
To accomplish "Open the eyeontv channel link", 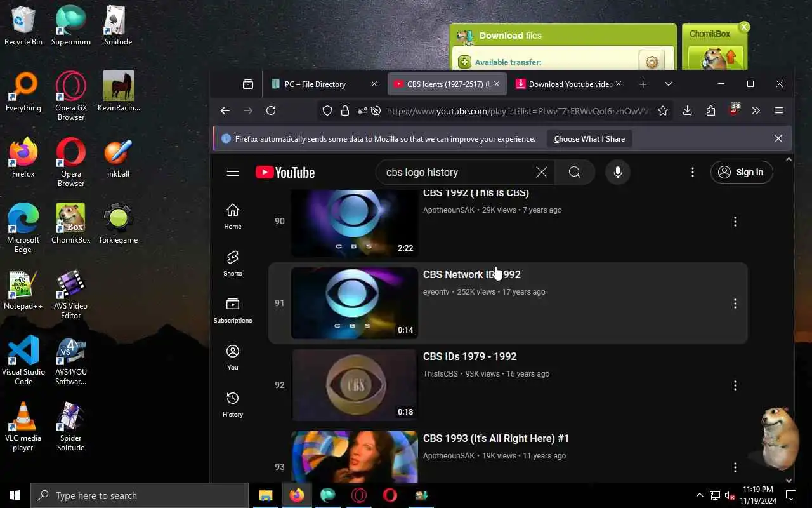I will coord(436,292).
